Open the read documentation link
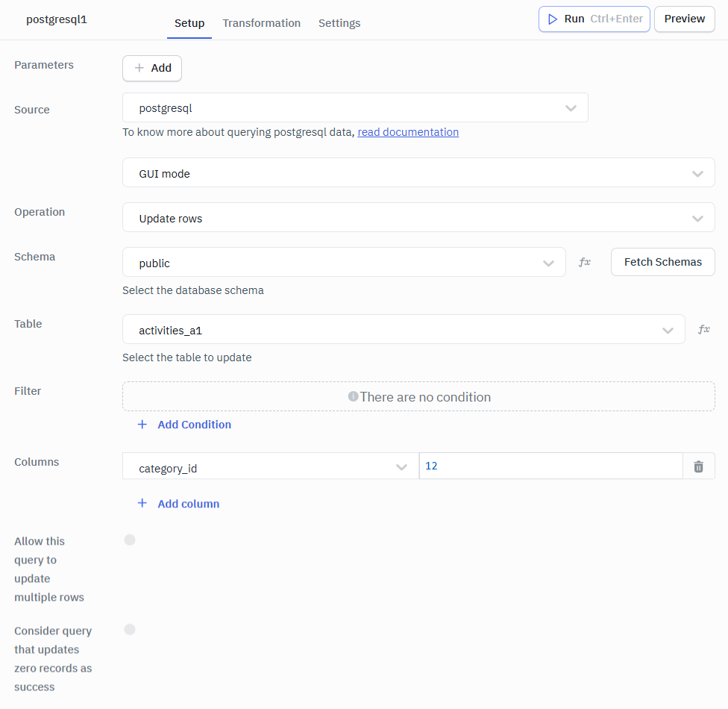Image resolution: width=728 pixels, height=709 pixels. (408, 132)
